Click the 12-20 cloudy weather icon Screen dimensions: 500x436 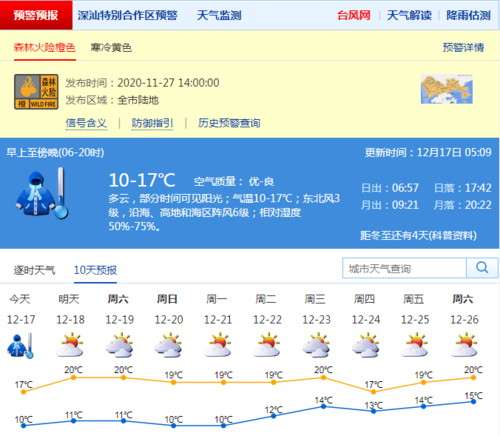169,345
